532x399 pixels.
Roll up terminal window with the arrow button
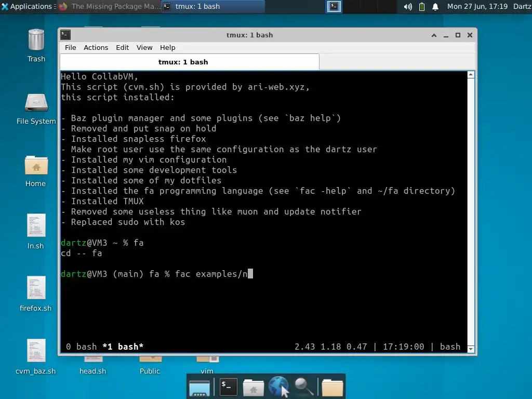pos(434,35)
